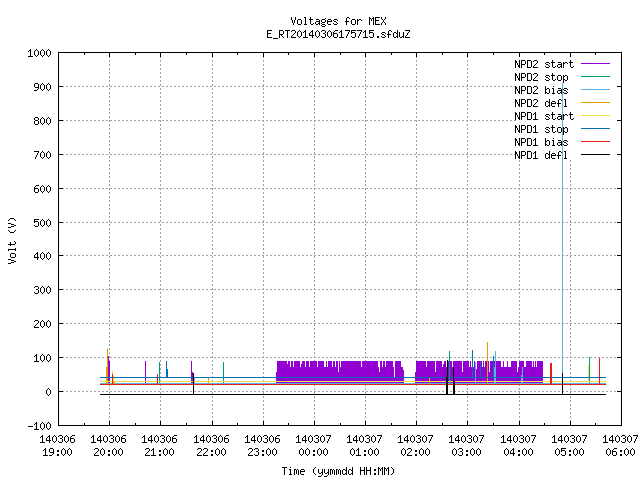Click the dark blue NPD1 stop legend line
The width and height of the screenshot is (640, 480).
(x=595, y=129)
